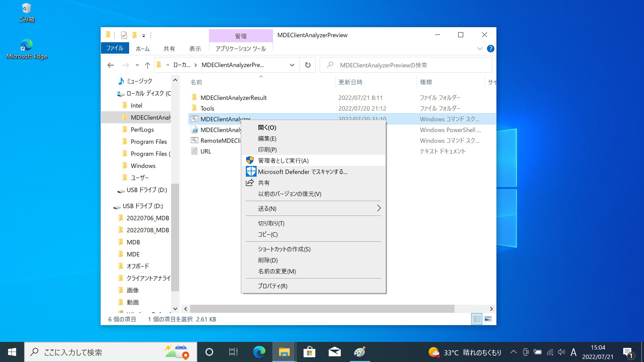Switch to the ホーム ribbon tab

tap(143, 49)
